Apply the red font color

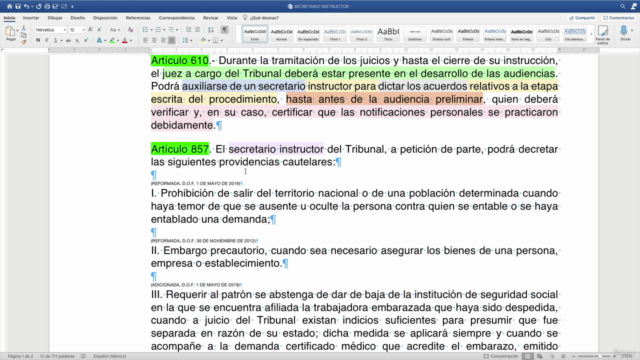click(x=125, y=40)
